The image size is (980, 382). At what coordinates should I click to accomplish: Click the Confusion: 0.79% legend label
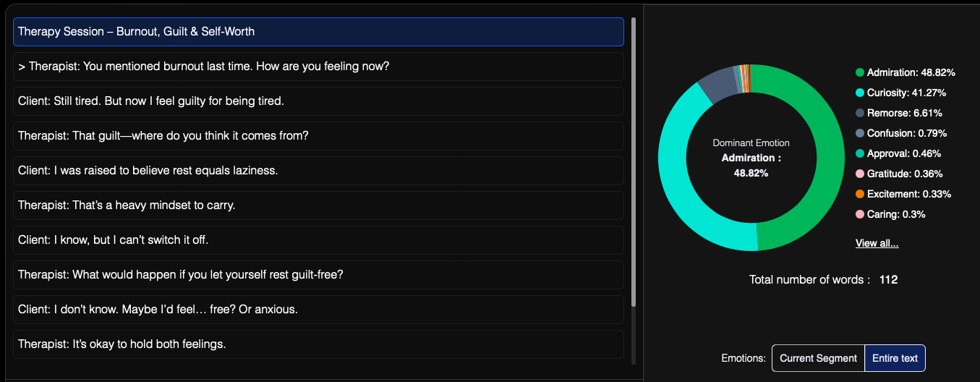(907, 133)
